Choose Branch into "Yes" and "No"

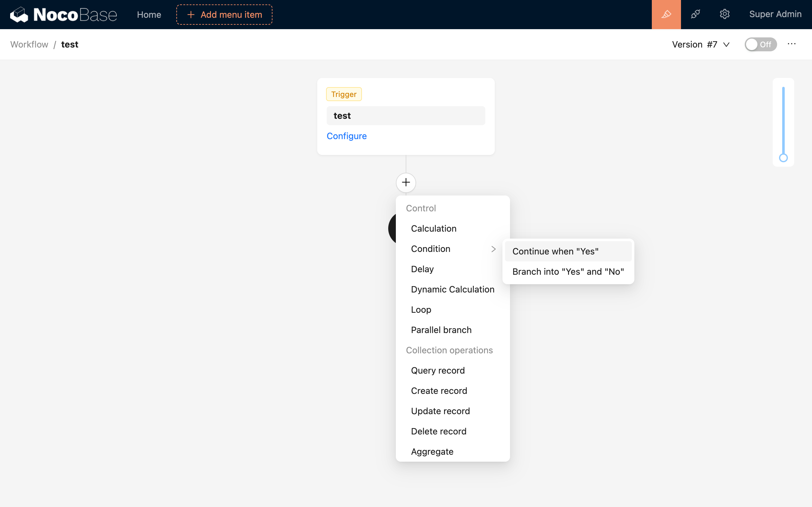click(x=568, y=272)
